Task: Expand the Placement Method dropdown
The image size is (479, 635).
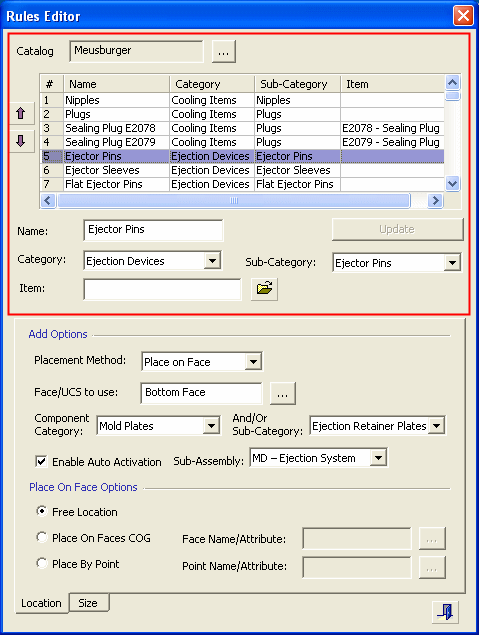Action: pos(253,362)
